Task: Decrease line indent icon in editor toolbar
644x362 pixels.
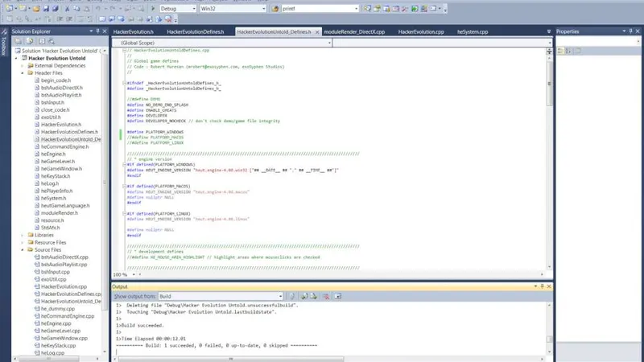Action: click(x=60, y=19)
